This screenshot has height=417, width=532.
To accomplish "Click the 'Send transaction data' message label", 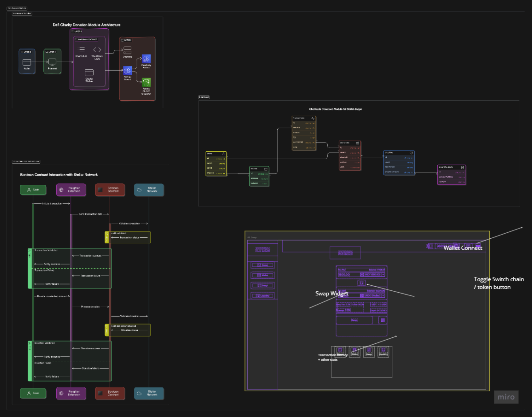I will click(90, 214).
